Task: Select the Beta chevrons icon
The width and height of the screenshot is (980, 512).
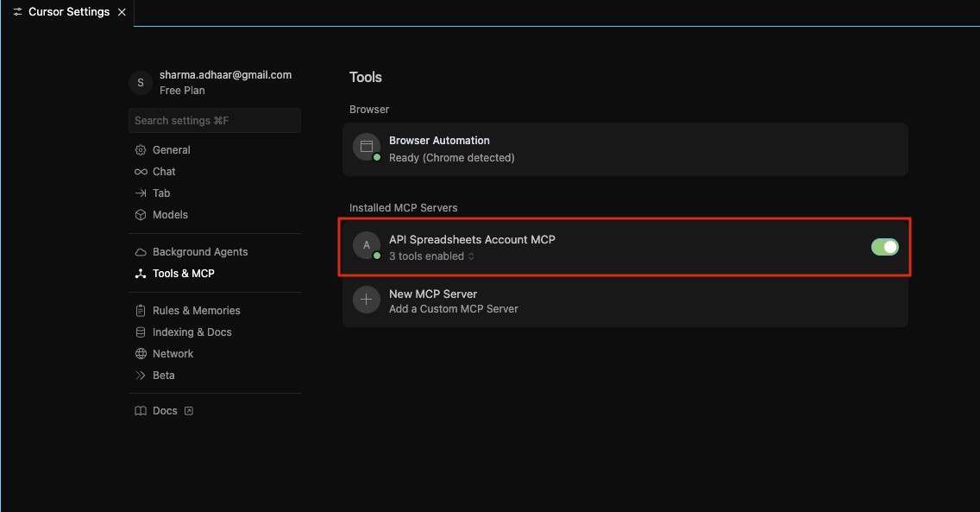Action: click(140, 375)
